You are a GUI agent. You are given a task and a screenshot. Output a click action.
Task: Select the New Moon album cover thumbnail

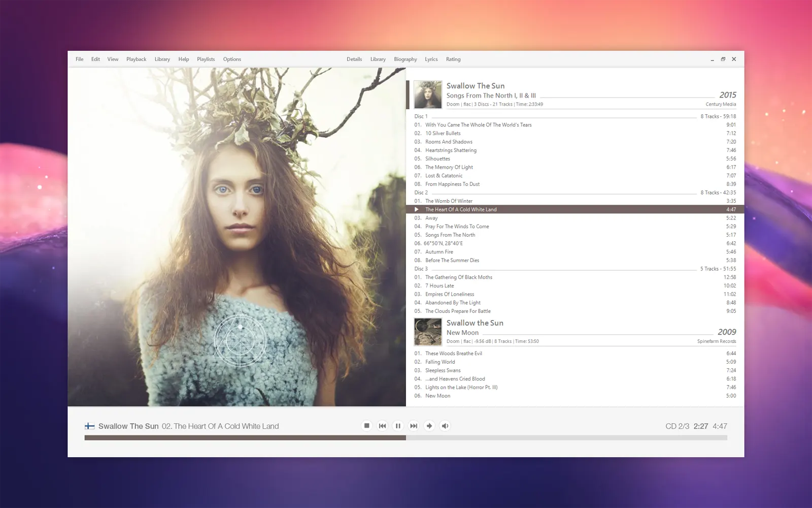(x=428, y=332)
